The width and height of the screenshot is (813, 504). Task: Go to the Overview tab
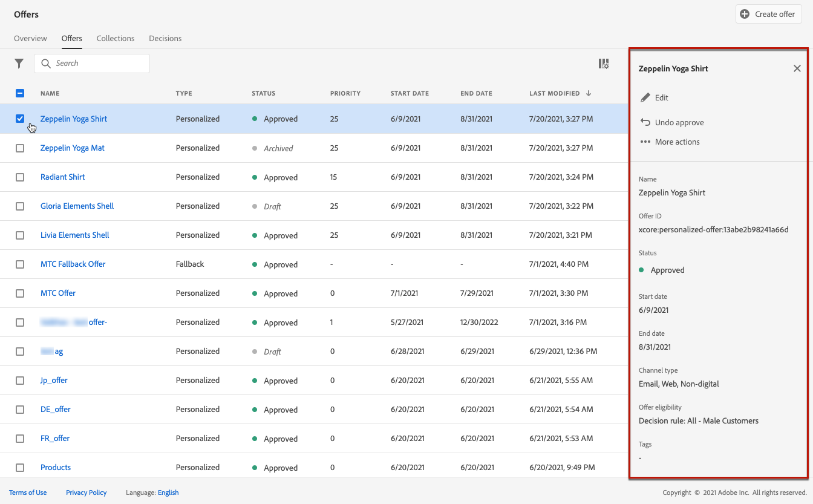point(30,38)
